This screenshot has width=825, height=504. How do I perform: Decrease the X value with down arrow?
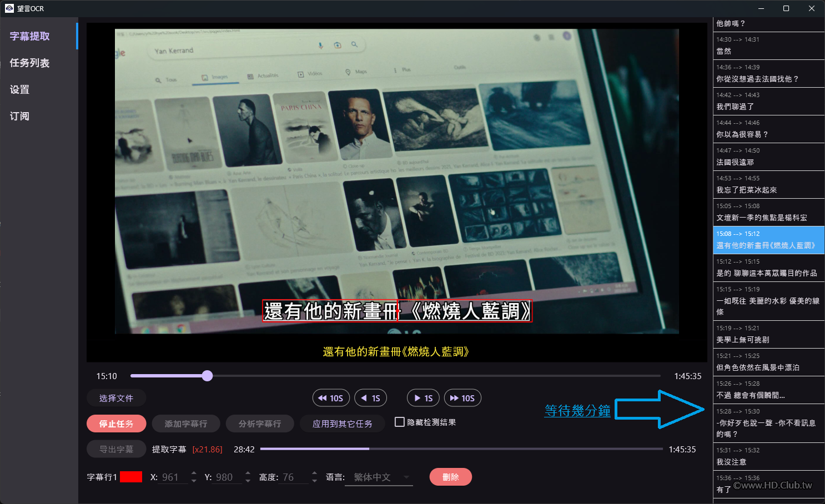coord(194,481)
